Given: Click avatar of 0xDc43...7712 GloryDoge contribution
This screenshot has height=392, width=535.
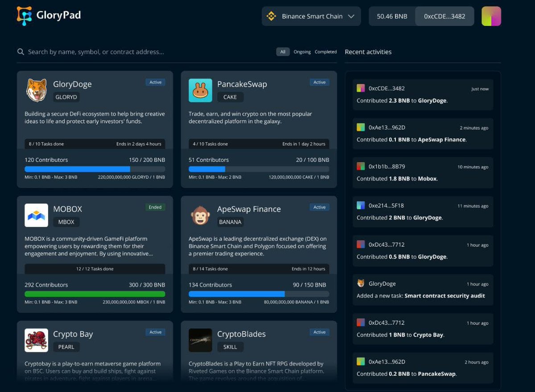Looking at the screenshot, I should 361,244.
